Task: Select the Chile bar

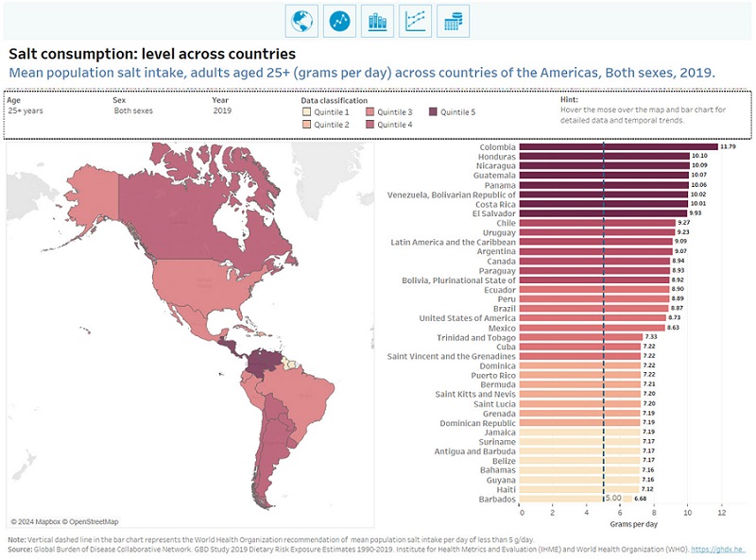Action: [x=597, y=223]
